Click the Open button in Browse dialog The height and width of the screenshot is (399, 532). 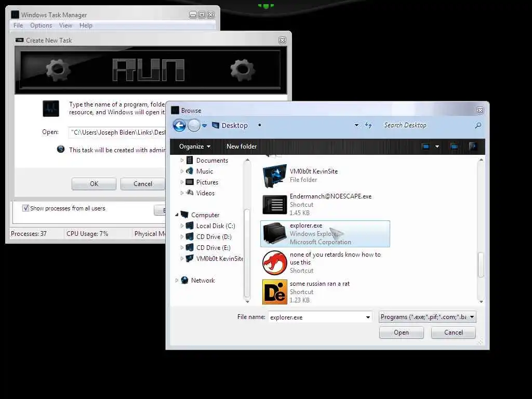402,332
